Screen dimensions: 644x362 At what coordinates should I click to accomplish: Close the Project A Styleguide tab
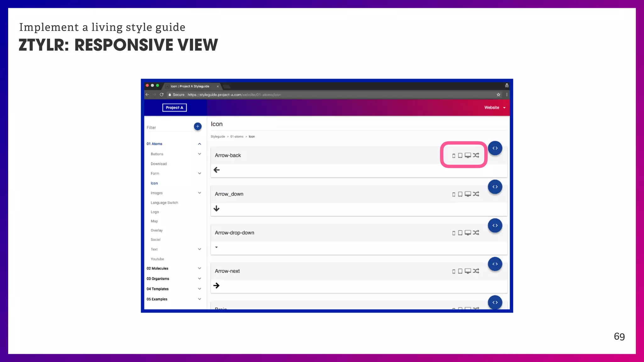click(218, 86)
